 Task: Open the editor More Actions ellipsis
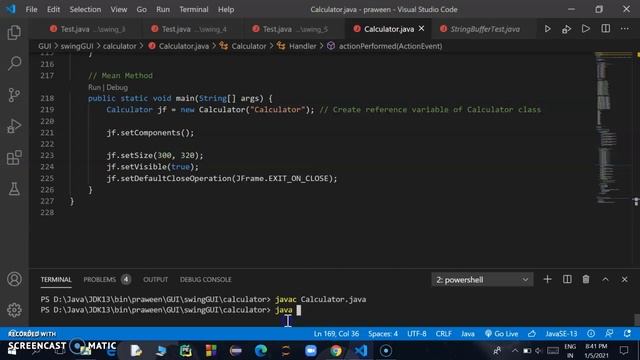625,29
